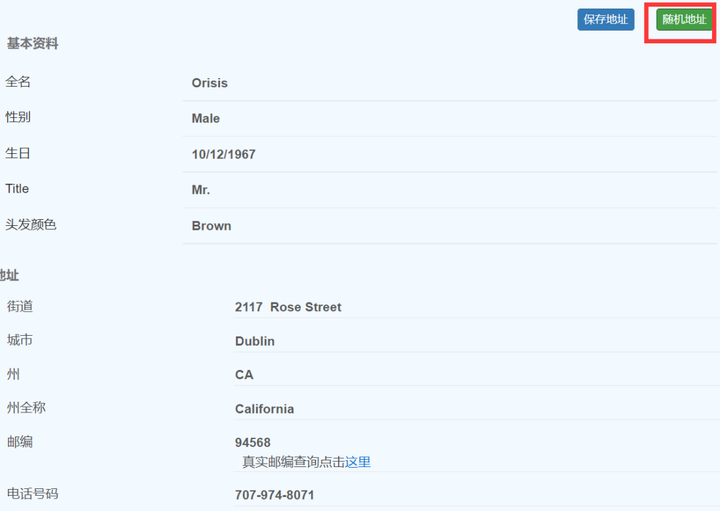The image size is (720, 511).
Task: Click the 邮编 field label
Action: point(20,442)
